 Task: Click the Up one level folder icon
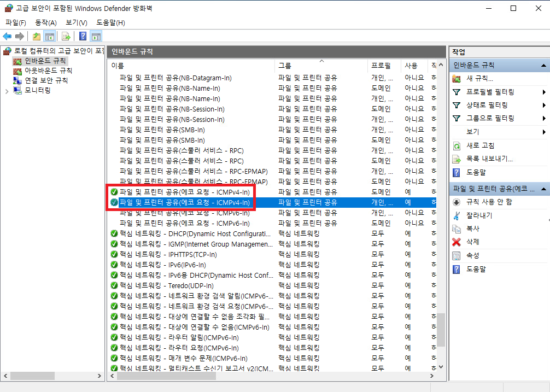pos(36,36)
